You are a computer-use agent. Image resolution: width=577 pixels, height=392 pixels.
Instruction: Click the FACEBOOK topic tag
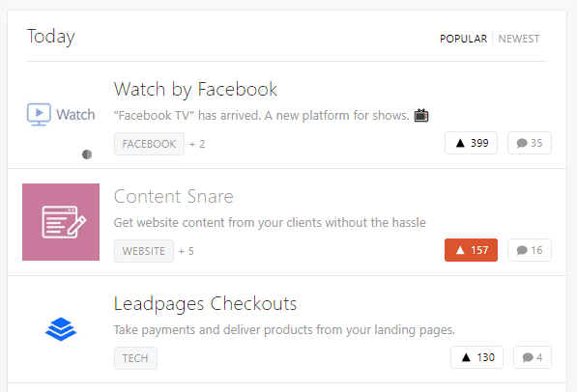149,144
